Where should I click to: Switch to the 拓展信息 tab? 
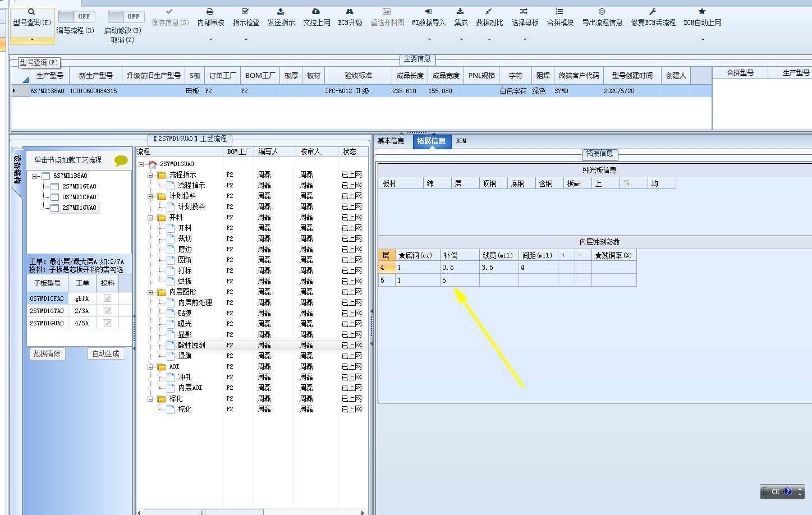click(431, 141)
